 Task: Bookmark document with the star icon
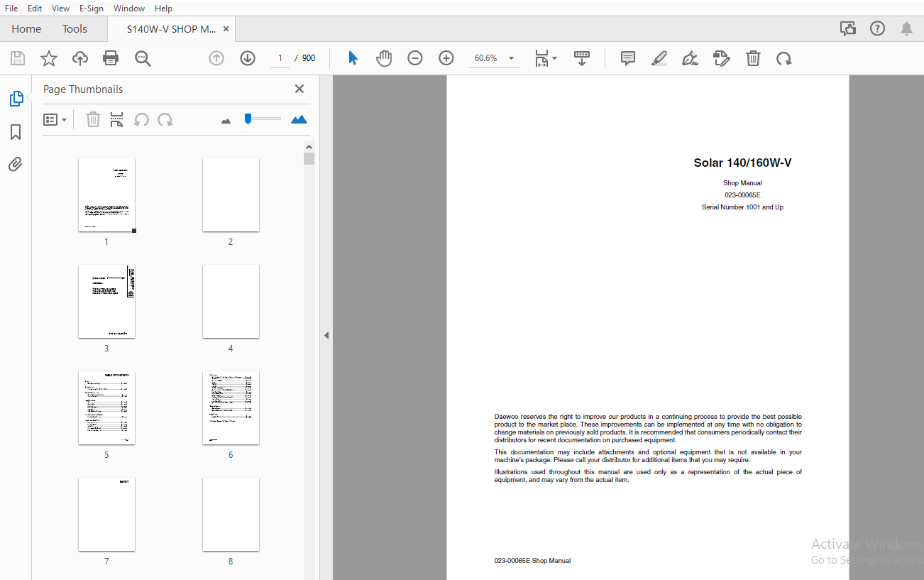tap(49, 58)
